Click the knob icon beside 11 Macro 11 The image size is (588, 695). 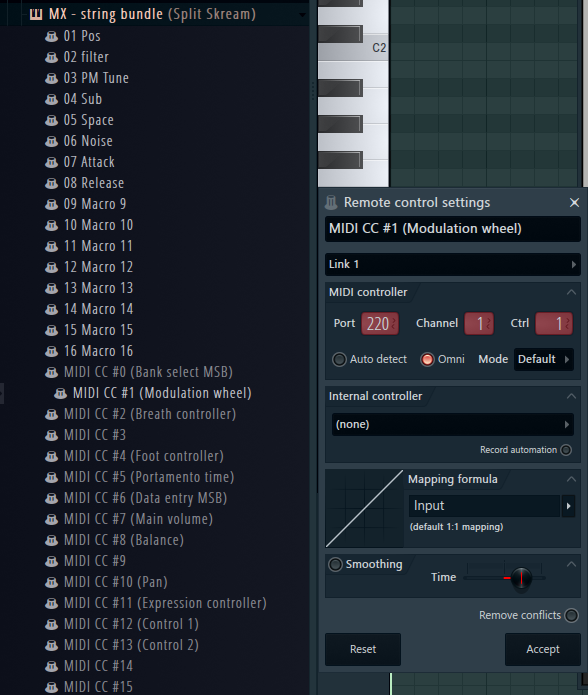(51, 246)
